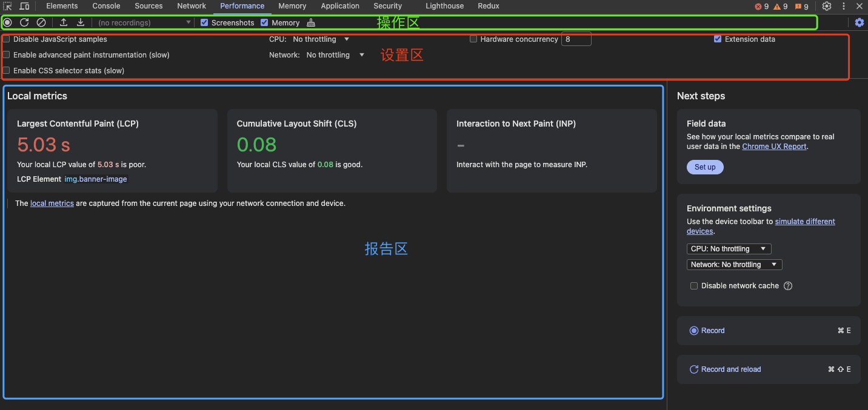This screenshot has height=410, width=868.
Task: Click the record and reload icon in toolbar
Action: click(x=24, y=22)
